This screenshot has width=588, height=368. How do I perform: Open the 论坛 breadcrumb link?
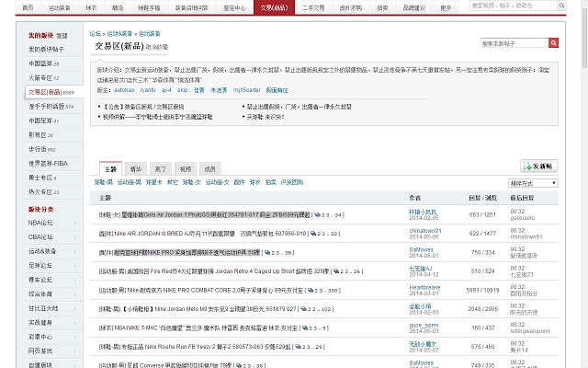[x=96, y=34]
